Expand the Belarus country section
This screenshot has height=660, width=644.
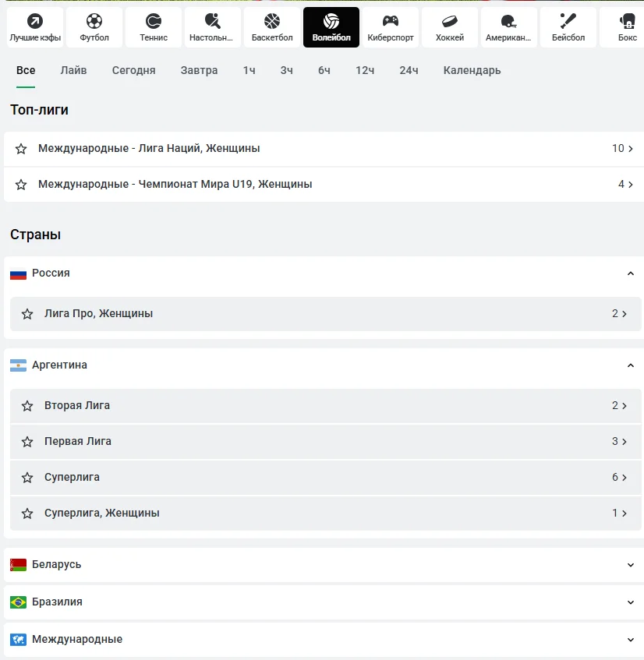(x=631, y=565)
